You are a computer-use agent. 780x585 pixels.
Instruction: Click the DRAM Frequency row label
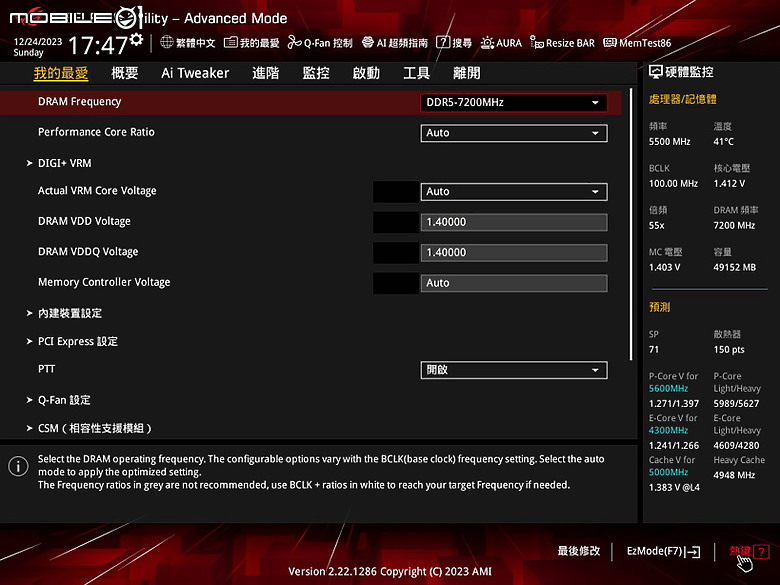click(x=80, y=101)
